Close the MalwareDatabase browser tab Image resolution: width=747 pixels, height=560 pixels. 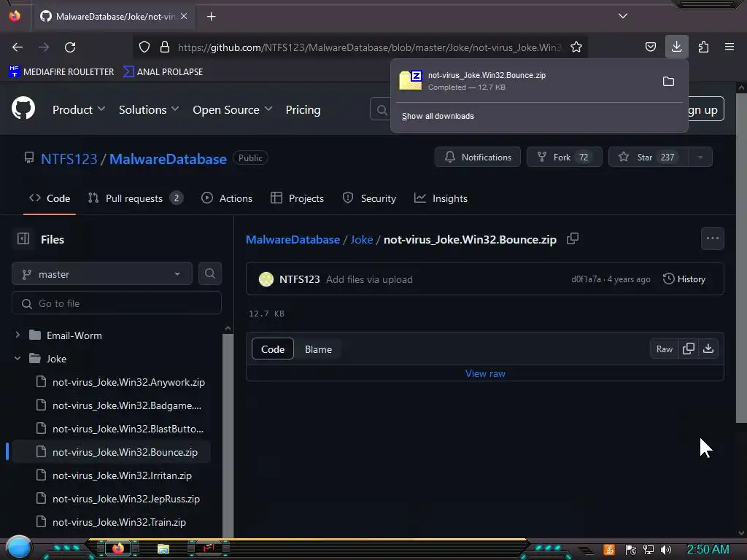point(184,16)
